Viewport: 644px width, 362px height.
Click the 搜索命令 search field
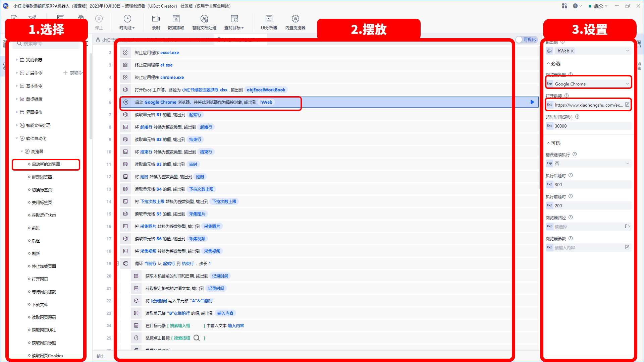(x=46, y=44)
